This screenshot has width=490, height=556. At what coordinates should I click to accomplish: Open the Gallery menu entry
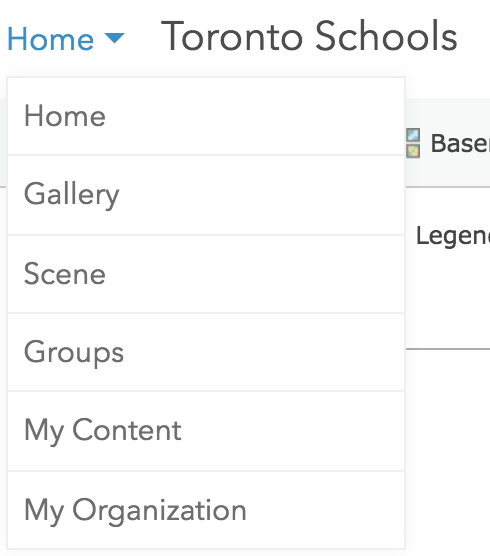click(206, 195)
